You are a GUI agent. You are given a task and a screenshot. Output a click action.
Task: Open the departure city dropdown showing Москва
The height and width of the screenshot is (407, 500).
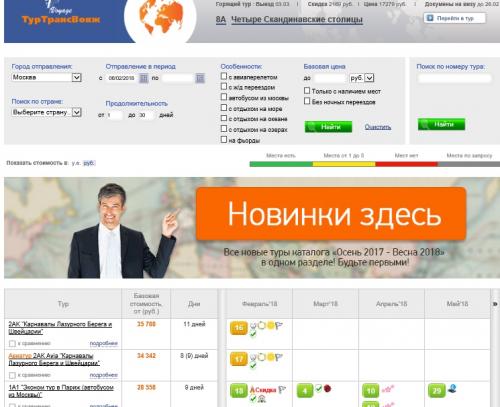pos(46,77)
